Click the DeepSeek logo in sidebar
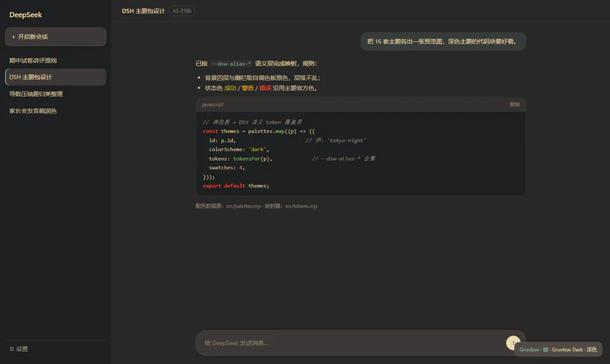The width and height of the screenshot is (610, 364). coord(25,15)
